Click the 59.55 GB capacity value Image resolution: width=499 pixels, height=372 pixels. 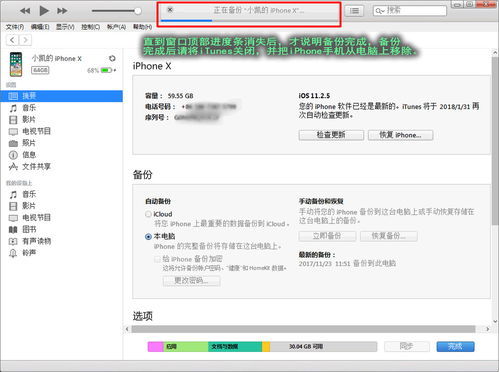coord(180,96)
